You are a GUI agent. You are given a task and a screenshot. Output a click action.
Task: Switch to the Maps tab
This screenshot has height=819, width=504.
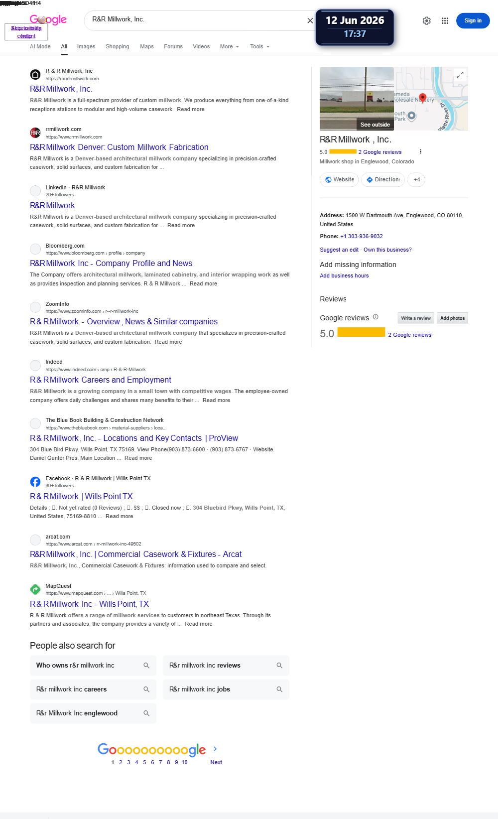click(x=147, y=46)
